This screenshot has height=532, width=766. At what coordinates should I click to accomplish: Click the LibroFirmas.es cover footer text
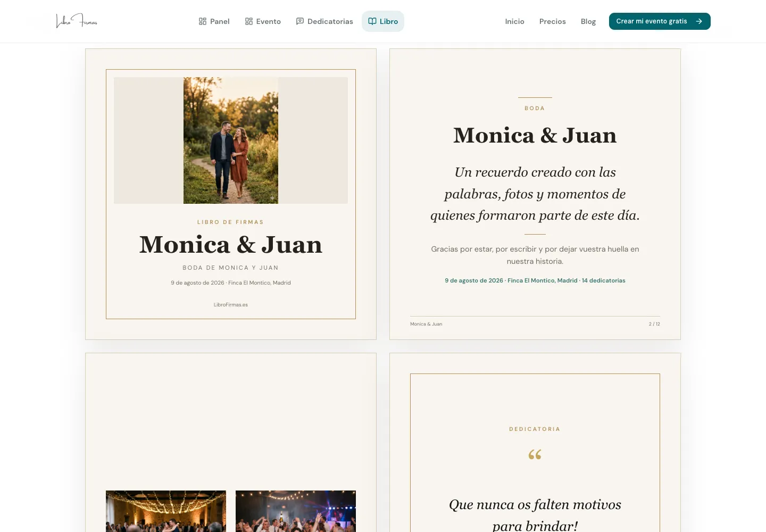[x=231, y=305]
